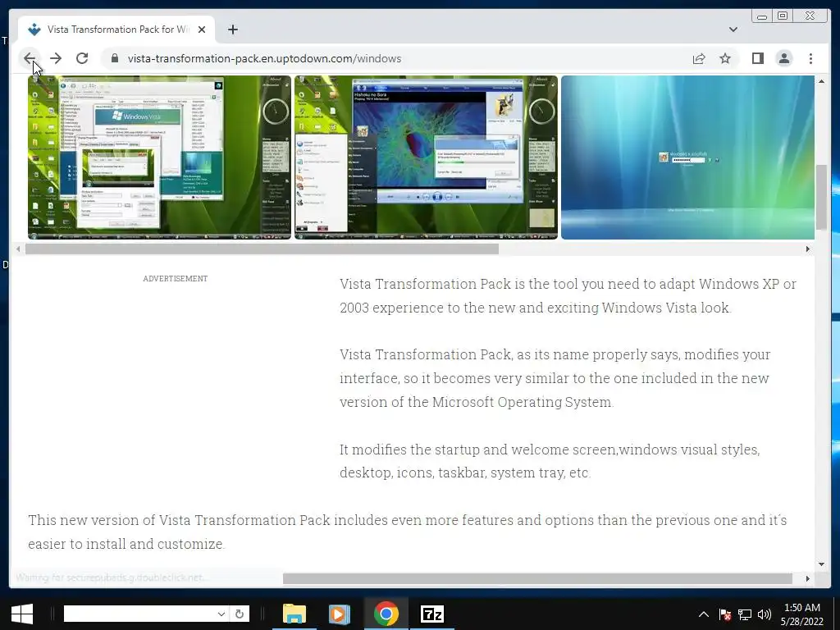Click the page vertical scrollbar thumb
Screen dimensions: 840x630
click(822, 198)
